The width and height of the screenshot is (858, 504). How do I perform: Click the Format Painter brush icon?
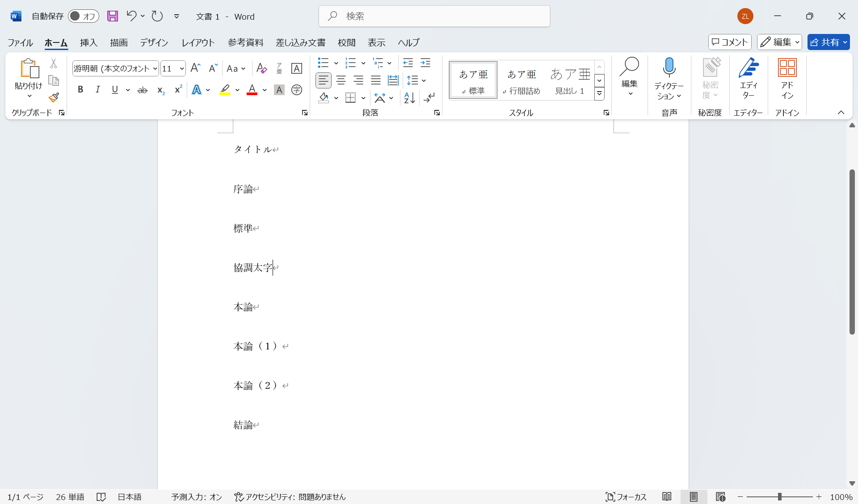pyautogui.click(x=54, y=97)
